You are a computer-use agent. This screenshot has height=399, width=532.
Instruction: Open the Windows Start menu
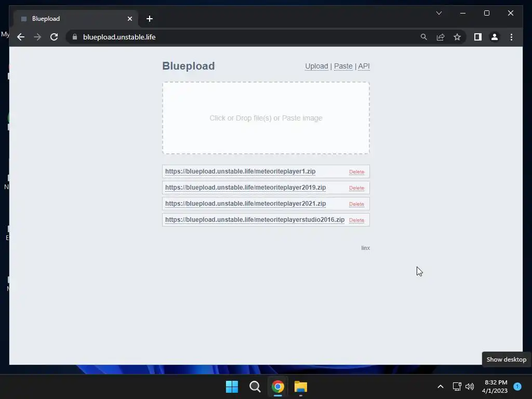[x=232, y=387]
